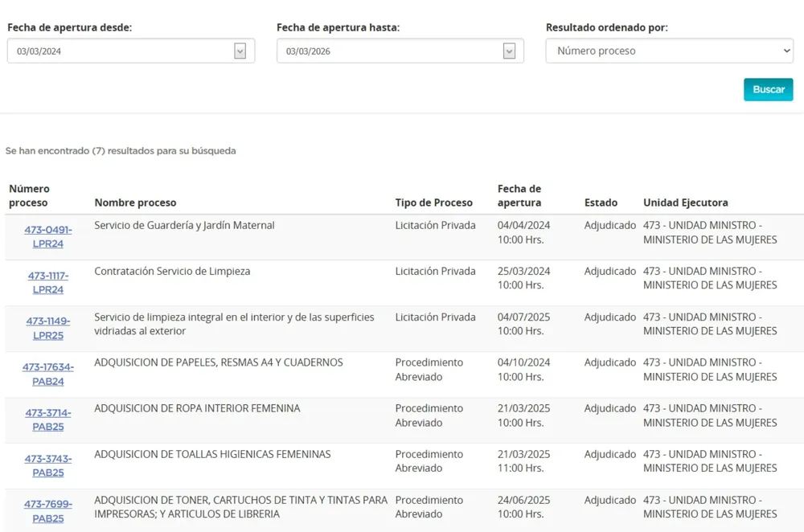The height and width of the screenshot is (532, 804).
Task: Expand the 'Resultado ordenado por' select box
Action: pyautogui.click(x=669, y=51)
